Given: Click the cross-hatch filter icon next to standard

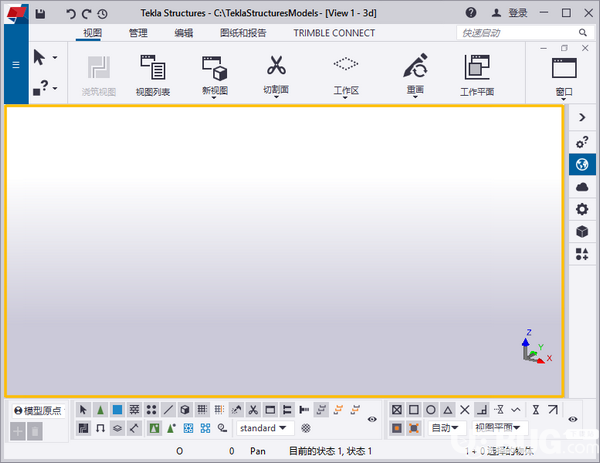Looking at the screenshot, I should (305, 428).
